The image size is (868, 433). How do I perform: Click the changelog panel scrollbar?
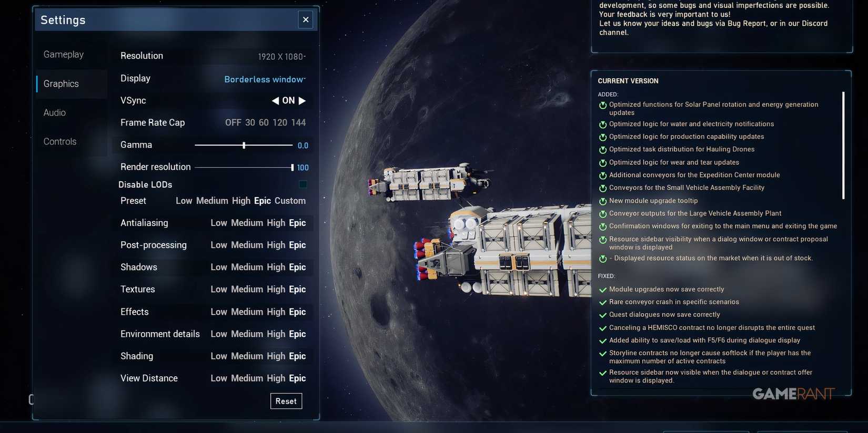coord(843,146)
